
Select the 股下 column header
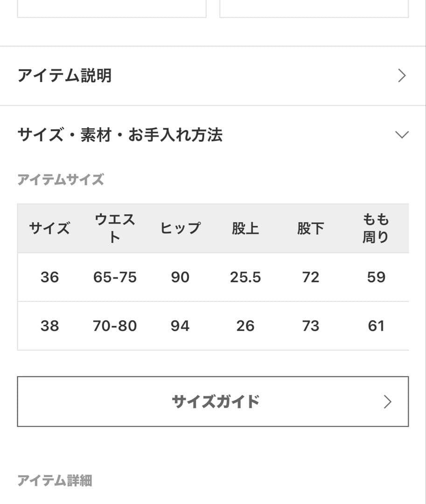[311, 229]
